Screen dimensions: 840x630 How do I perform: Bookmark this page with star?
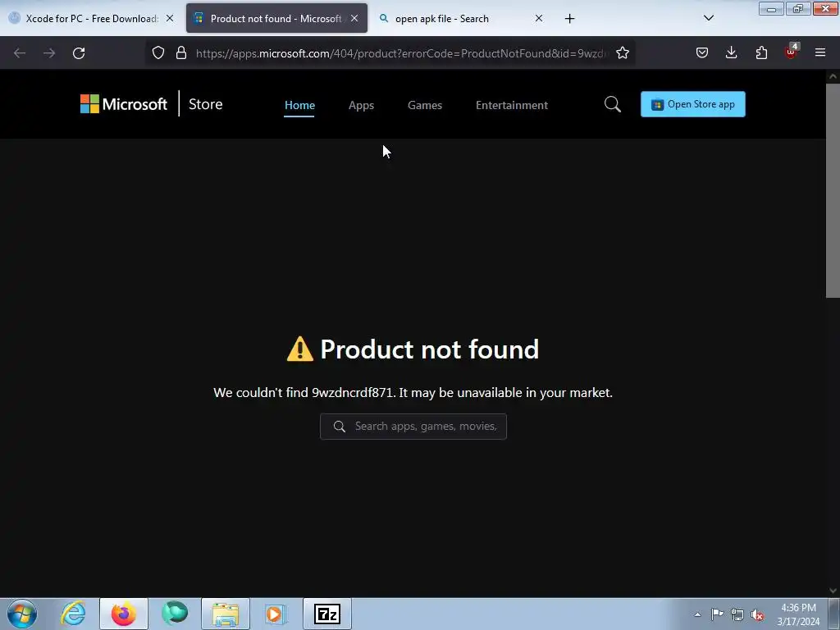coord(623,53)
